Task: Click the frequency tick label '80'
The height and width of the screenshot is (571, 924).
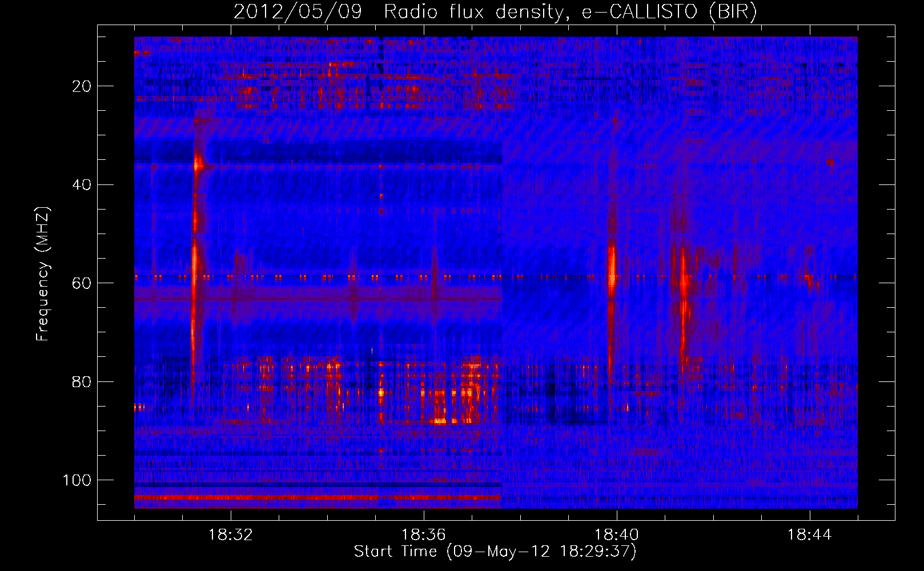Action: tap(82, 381)
